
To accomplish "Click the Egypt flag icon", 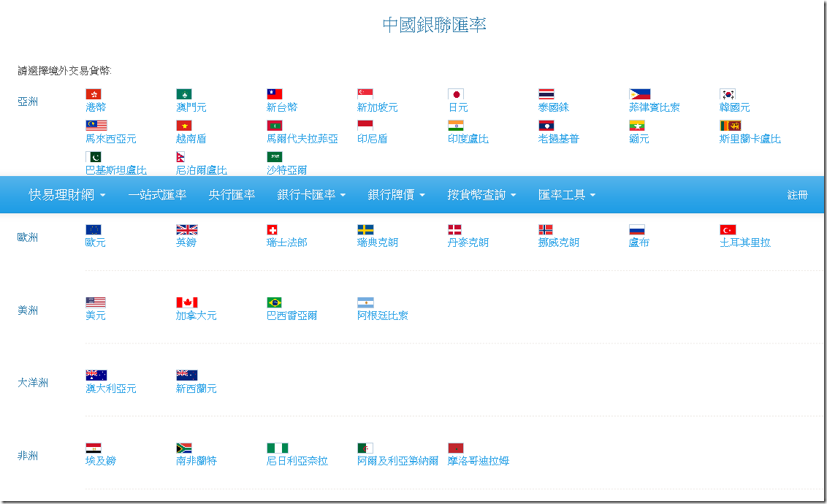I will [94, 448].
